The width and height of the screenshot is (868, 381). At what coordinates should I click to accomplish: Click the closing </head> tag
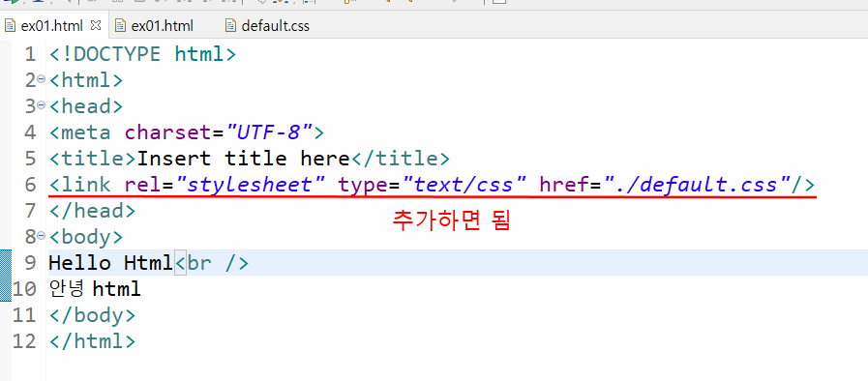[x=93, y=210]
